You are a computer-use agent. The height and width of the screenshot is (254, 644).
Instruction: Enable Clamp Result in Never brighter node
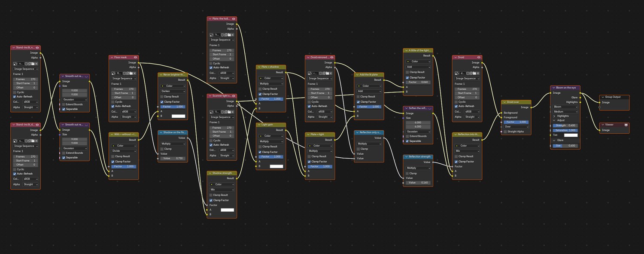161,97
